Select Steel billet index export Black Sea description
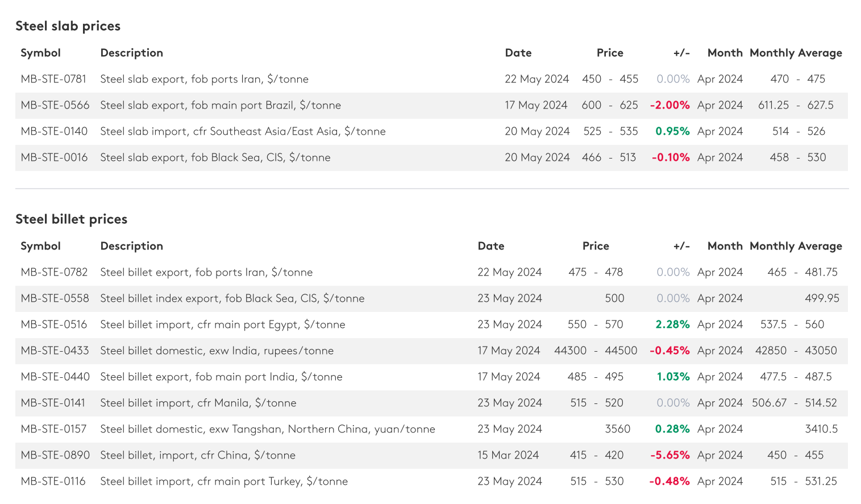This screenshot has height=504, width=861. (x=232, y=298)
